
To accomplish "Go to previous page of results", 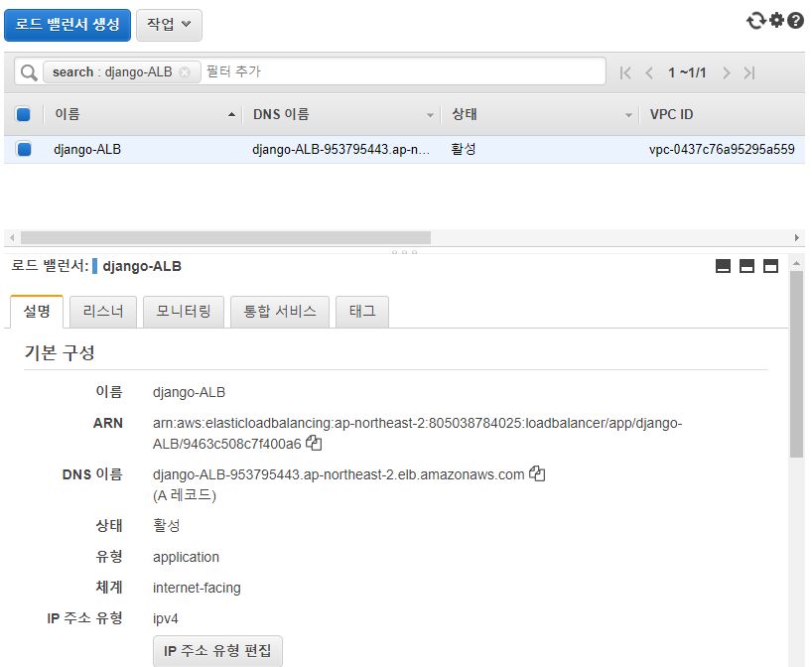I will point(649,73).
